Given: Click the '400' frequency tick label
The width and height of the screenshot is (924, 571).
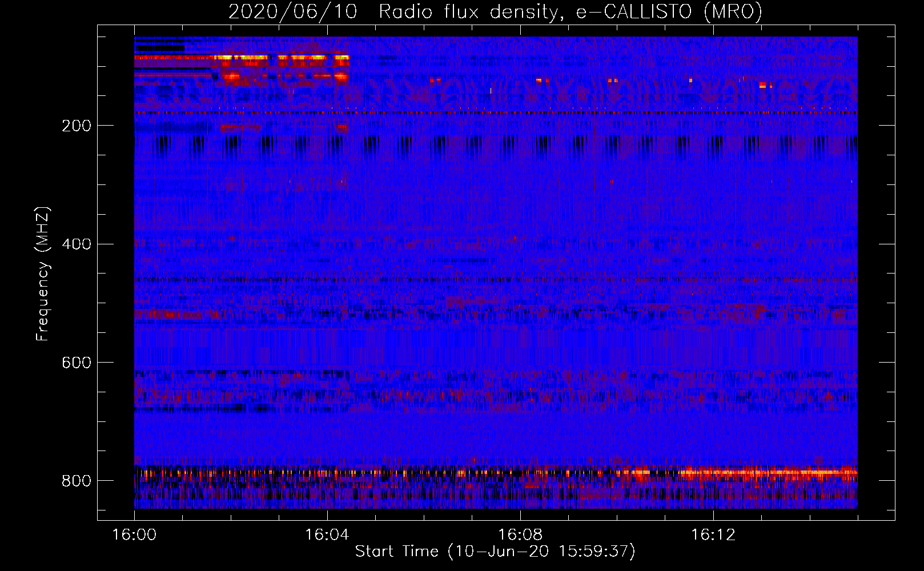Looking at the screenshot, I should pos(77,244).
